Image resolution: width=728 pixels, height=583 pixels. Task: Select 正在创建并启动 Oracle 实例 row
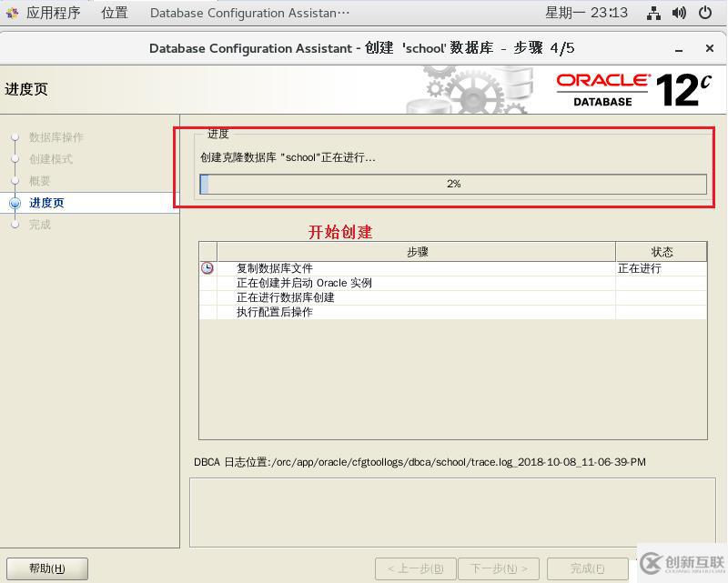(x=453, y=283)
